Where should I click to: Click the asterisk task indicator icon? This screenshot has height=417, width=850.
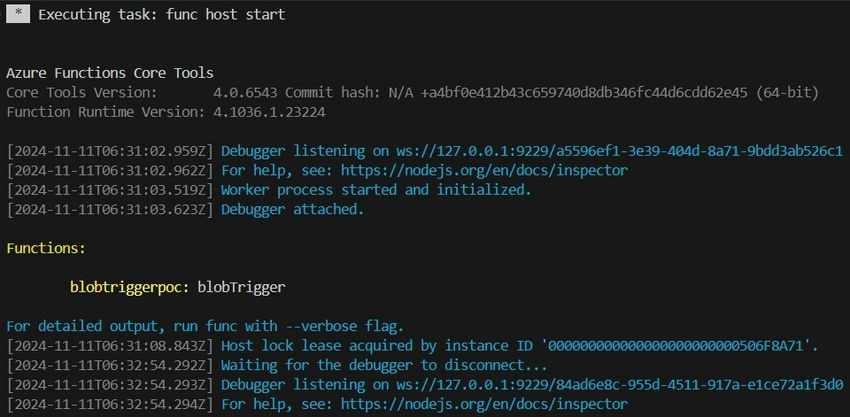click(18, 15)
